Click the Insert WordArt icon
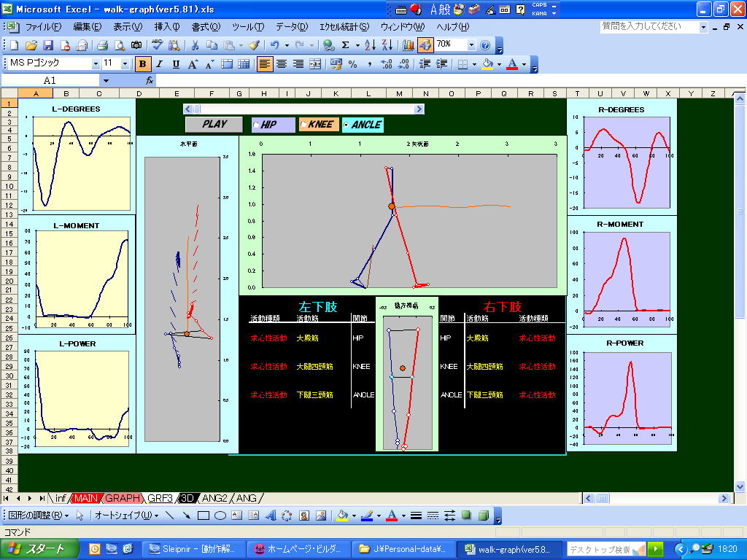747x560 pixels. (270, 516)
